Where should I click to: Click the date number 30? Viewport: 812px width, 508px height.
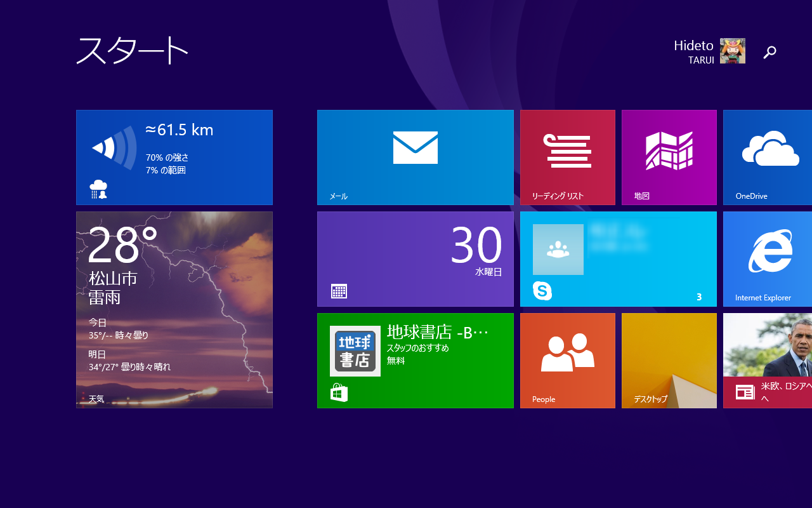[476, 245]
